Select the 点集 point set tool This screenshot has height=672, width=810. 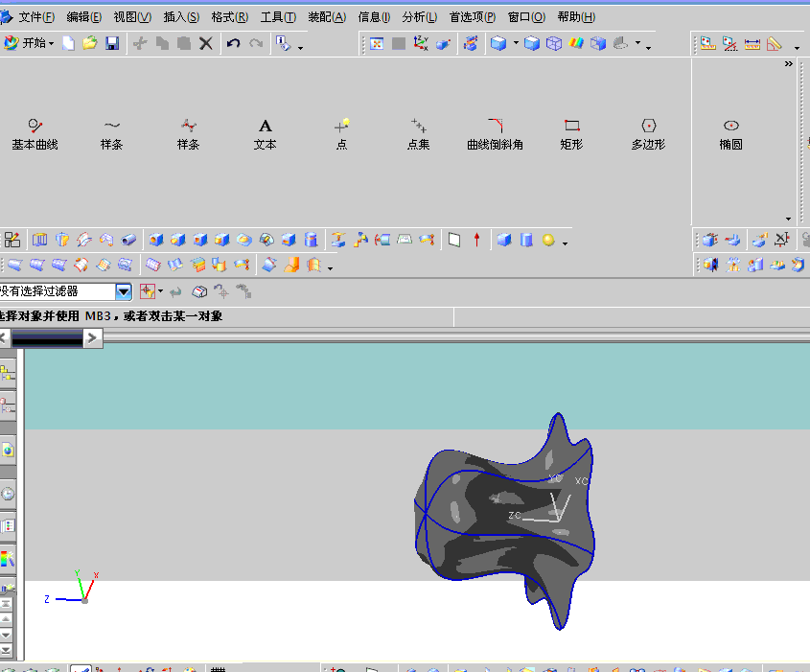point(419,134)
